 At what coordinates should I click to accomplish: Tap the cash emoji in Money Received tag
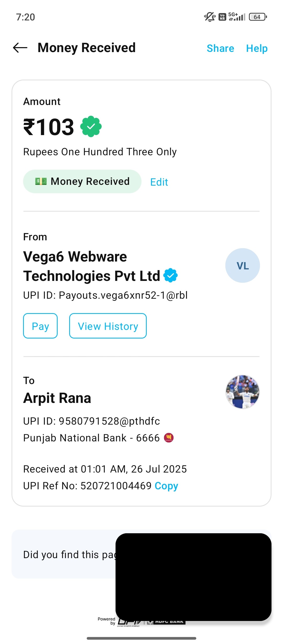(41, 181)
